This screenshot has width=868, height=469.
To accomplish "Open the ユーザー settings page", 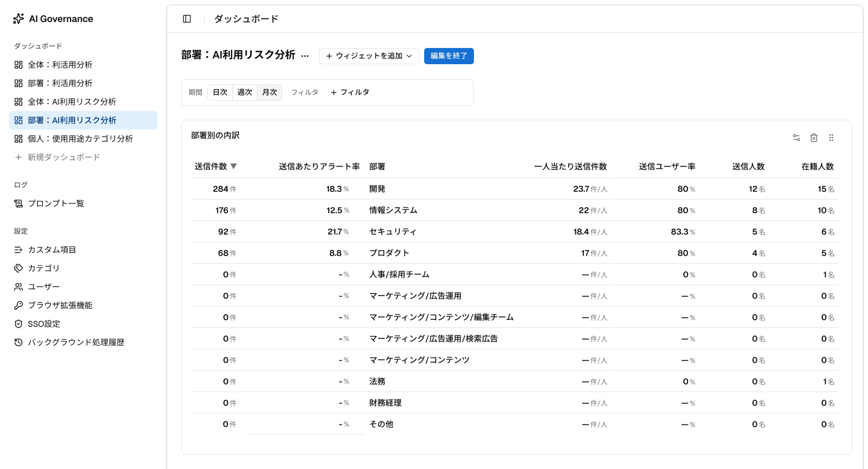I will (x=83, y=287).
